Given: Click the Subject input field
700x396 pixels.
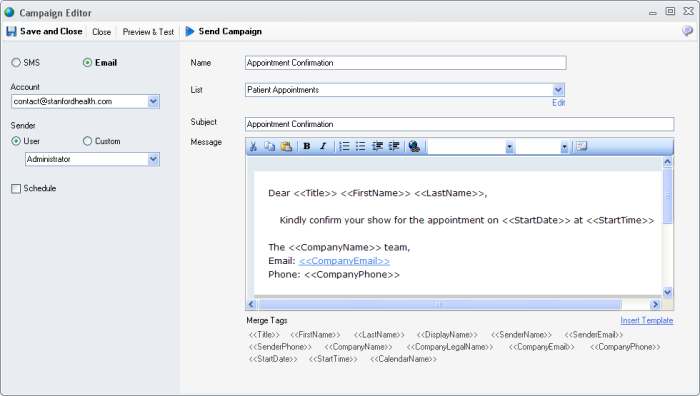Looking at the screenshot, I should pos(459,124).
